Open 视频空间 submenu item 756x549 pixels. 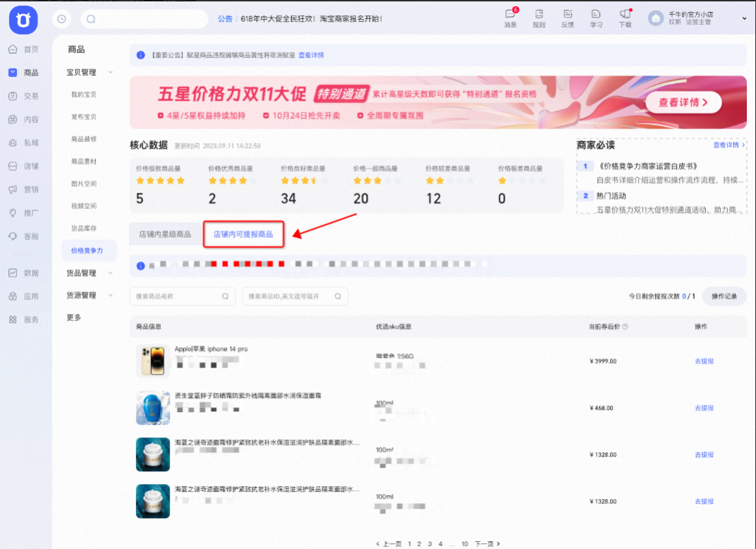[84, 206]
